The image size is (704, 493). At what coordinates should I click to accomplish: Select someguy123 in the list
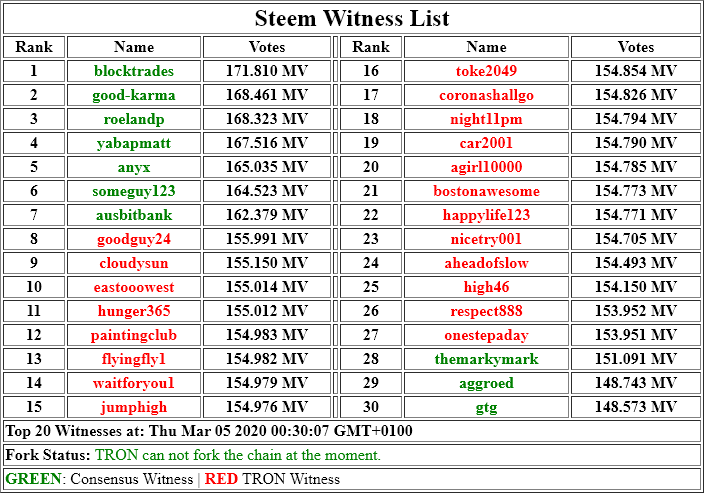tap(134, 191)
